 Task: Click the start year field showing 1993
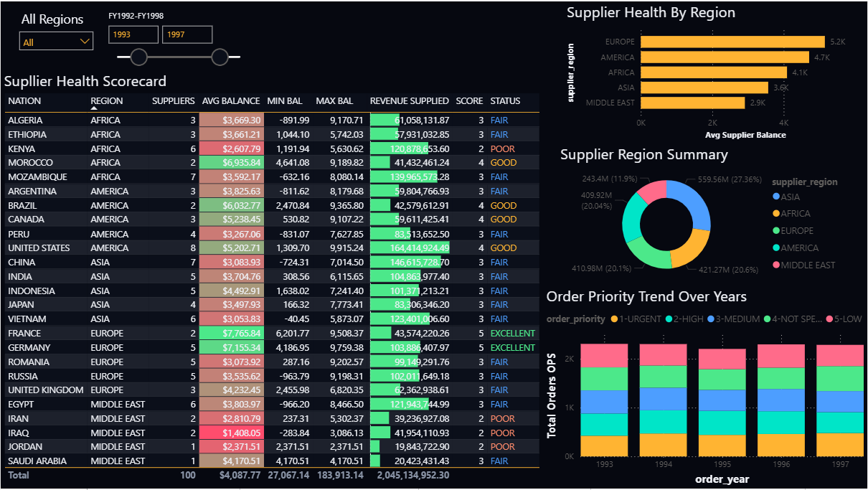tap(133, 34)
